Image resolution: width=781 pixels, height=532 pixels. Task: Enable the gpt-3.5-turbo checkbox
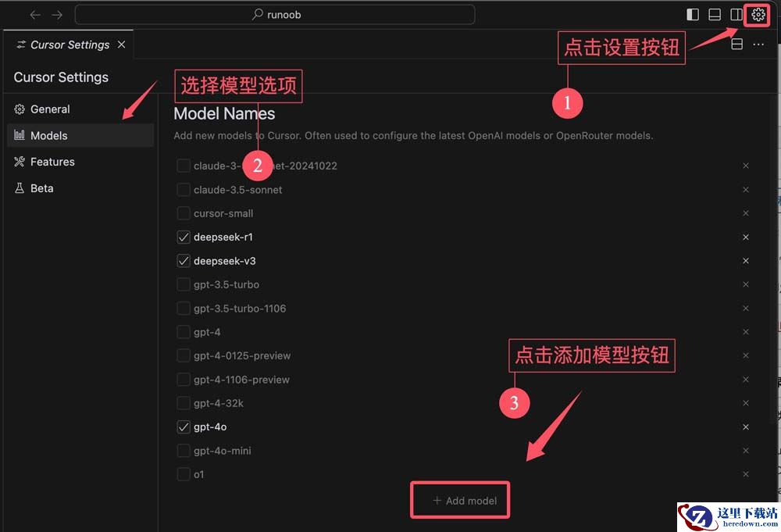[x=184, y=284]
